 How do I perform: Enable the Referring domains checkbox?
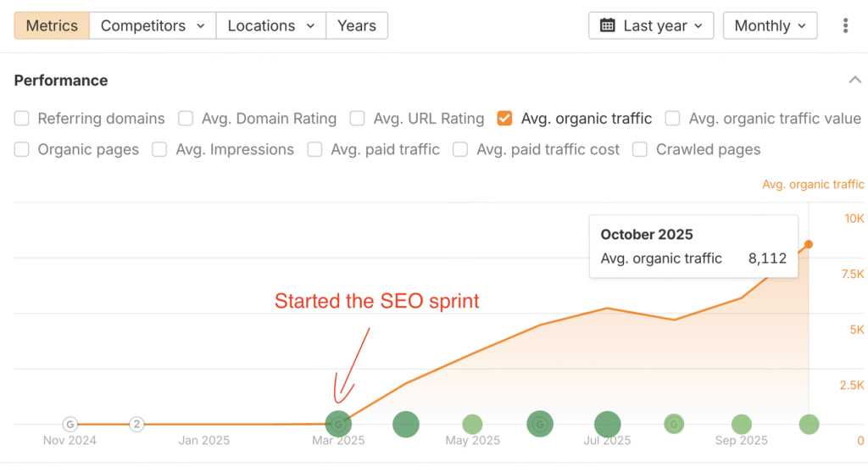pos(22,119)
